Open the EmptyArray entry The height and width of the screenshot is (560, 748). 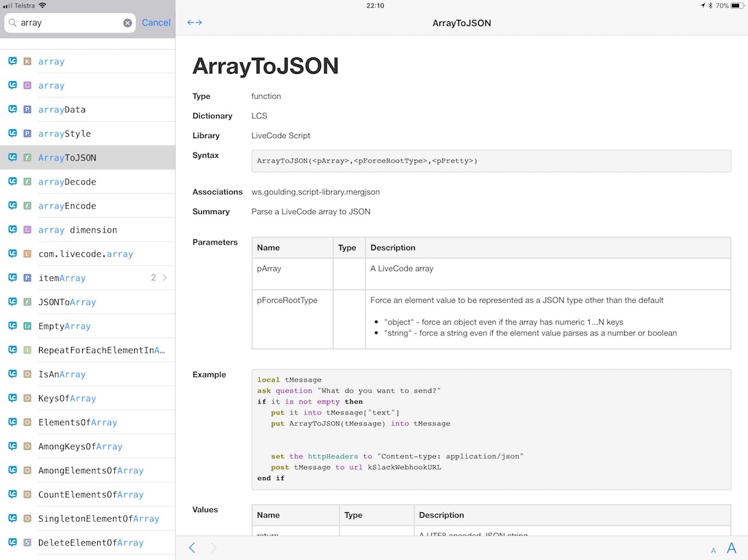coord(64,326)
